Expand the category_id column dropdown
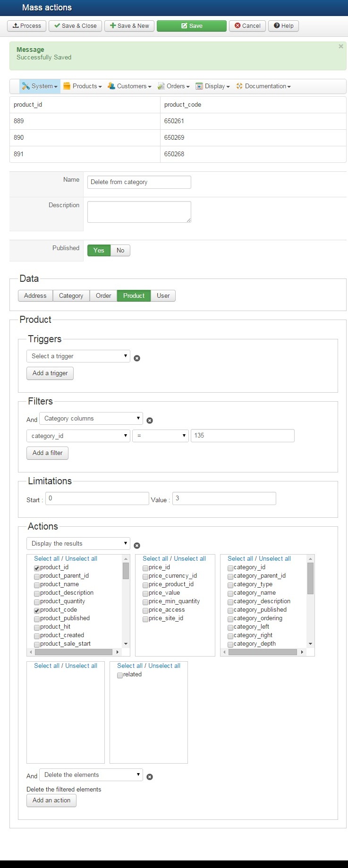The image size is (348, 868). (x=78, y=436)
